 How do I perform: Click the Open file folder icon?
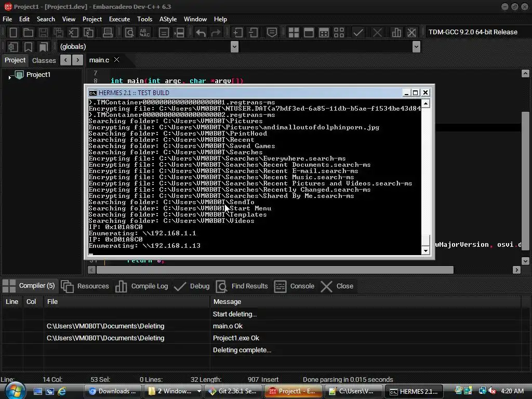pos(28,33)
